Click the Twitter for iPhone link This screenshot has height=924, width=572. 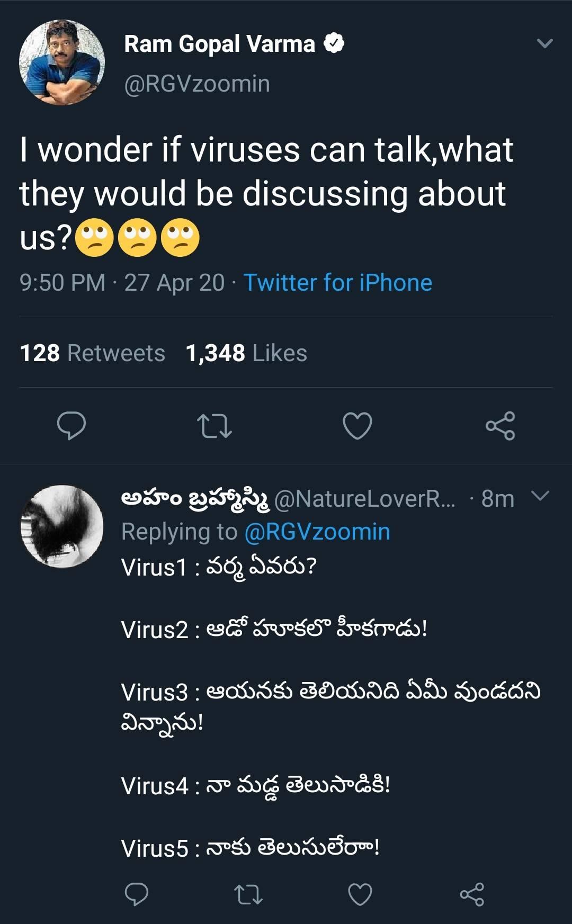pyautogui.click(x=338, y=282)
